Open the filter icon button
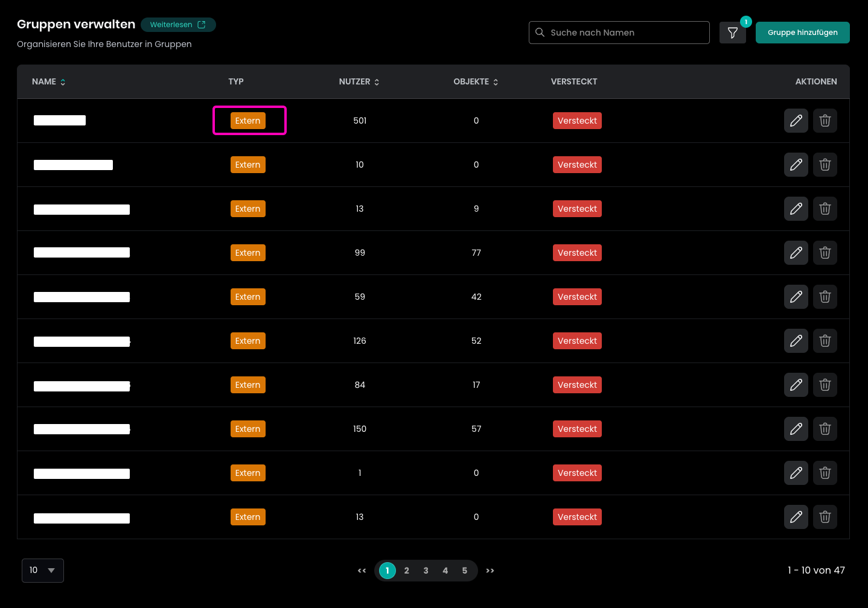 (x=732, y=33)
